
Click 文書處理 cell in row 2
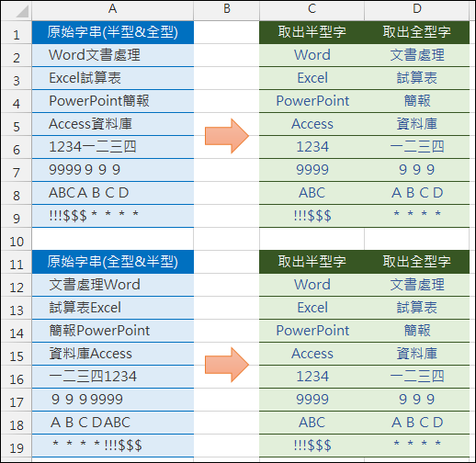point(417,55)
